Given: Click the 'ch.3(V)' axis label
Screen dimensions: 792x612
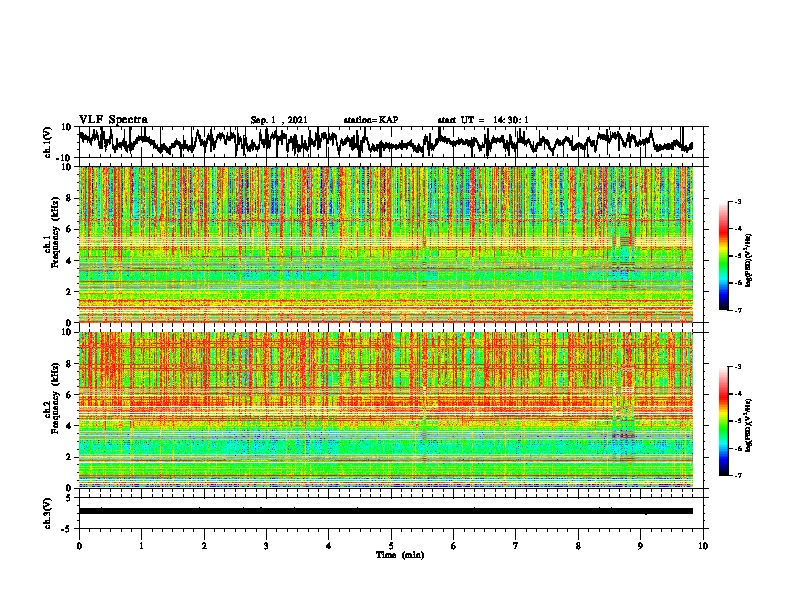Looking at the screenshot, I should point(48,513).
